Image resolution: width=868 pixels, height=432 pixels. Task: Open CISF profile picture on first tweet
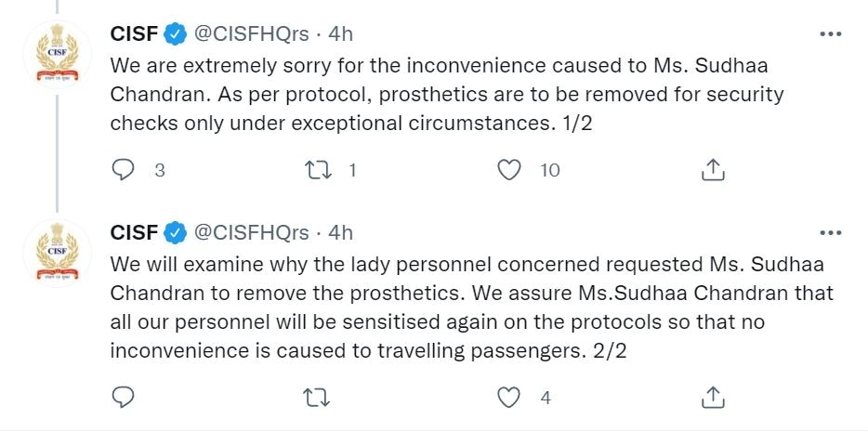click(x=58, y=57)
